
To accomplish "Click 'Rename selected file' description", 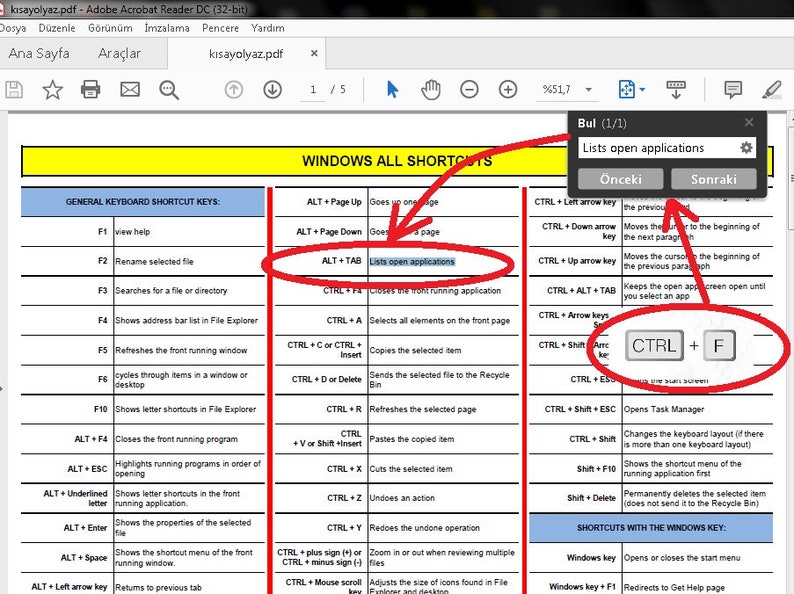I will tap(154, 261).
